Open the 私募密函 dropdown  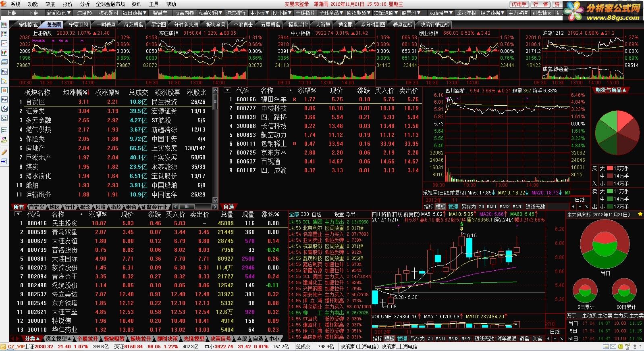click(x=210, y=13)
